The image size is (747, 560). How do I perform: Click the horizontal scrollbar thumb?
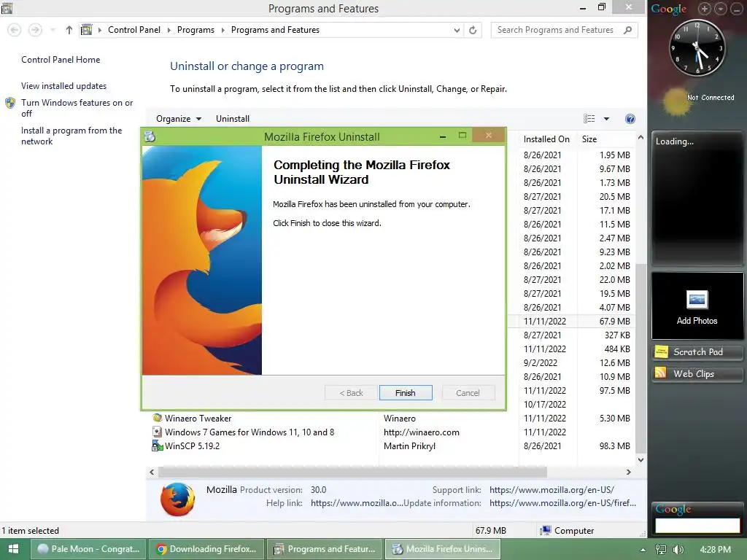tap(352, 472)
